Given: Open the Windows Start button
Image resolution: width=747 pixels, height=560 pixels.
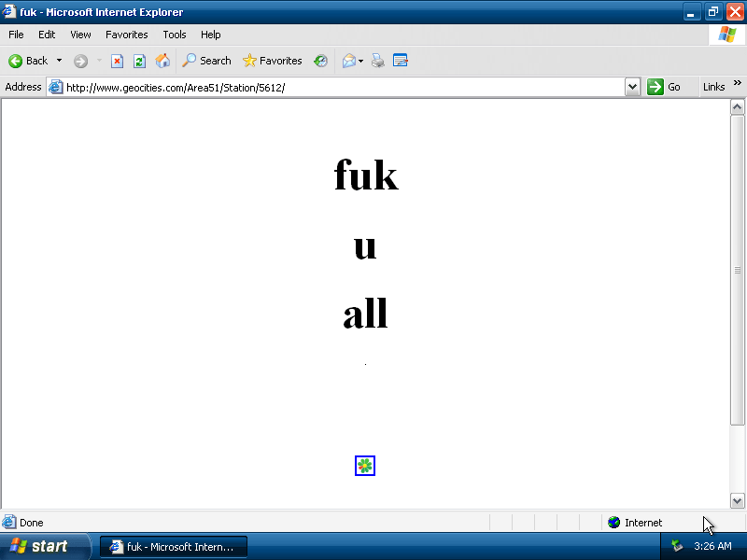Looking at the screenshot, I should [x=44, y=546].
